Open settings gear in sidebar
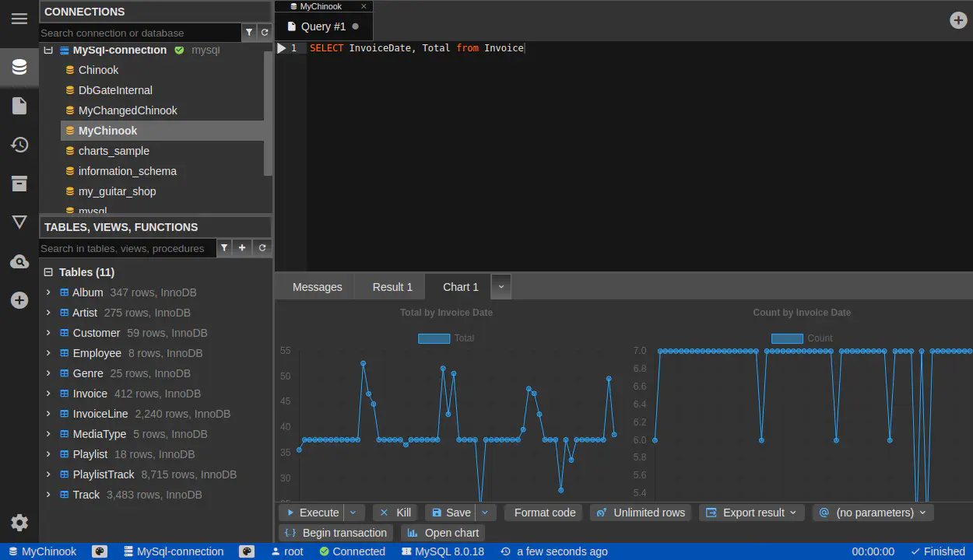The height and width of the screenshot is (560, 973). tap(19, 523)
